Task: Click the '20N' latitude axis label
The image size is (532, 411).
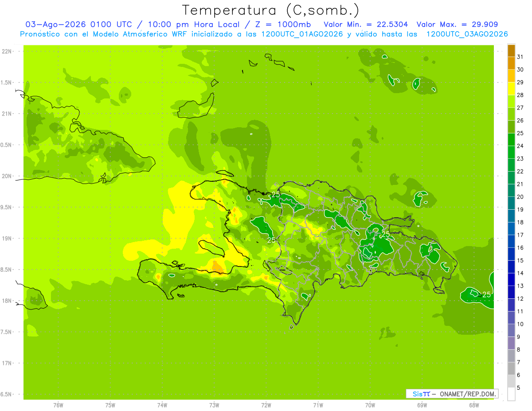Action: 8,176
